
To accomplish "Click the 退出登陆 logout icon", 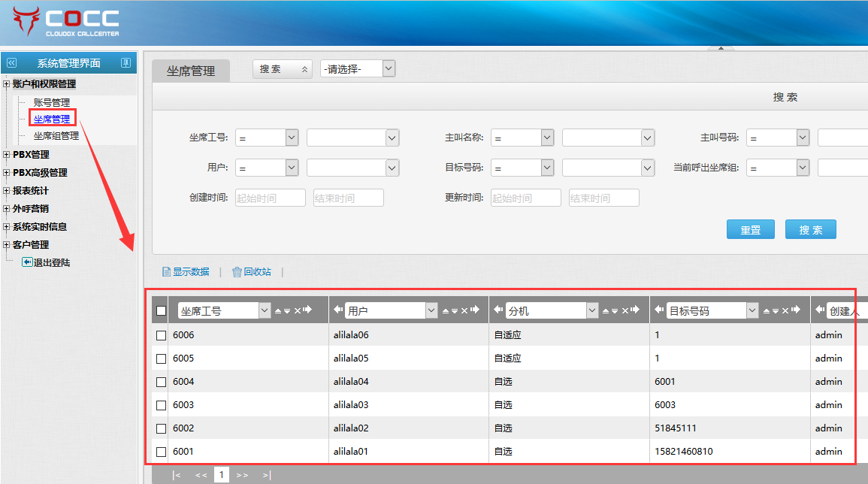I will (x=27, y=262).
